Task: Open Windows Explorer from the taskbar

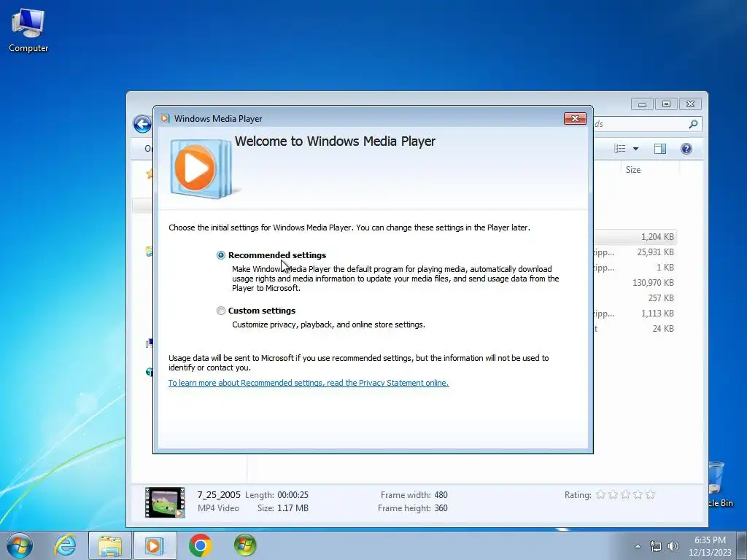Action: click(x=110, y=545)
